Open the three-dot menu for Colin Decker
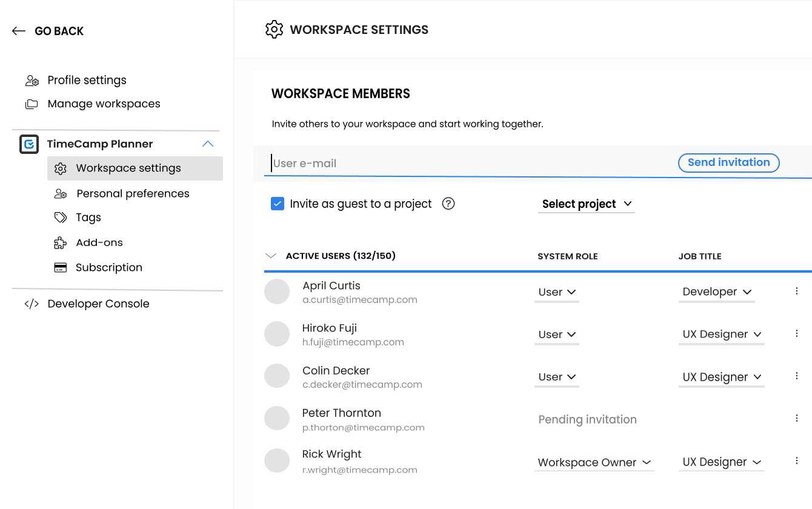The height and width of the screenshot is (509, 812). tap(797, 376)
